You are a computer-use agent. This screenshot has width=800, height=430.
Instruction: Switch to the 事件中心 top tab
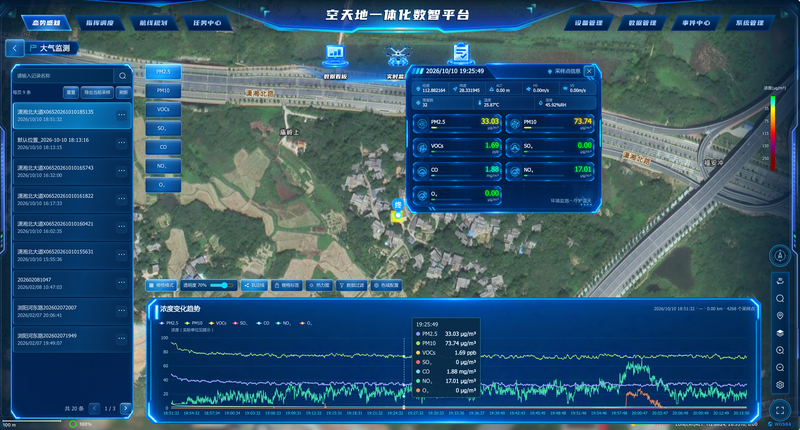(x=696, y=23)
